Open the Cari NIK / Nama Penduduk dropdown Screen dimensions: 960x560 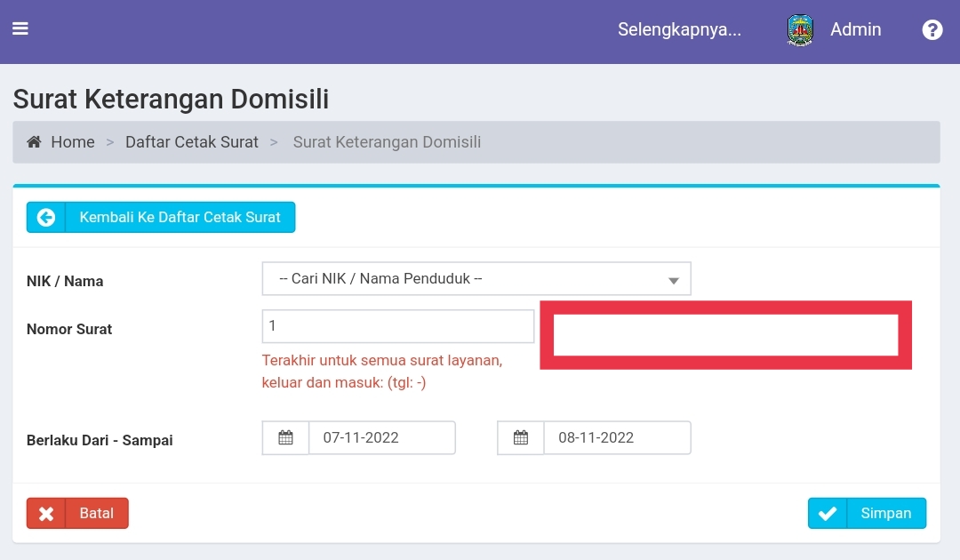pos(476,278)
